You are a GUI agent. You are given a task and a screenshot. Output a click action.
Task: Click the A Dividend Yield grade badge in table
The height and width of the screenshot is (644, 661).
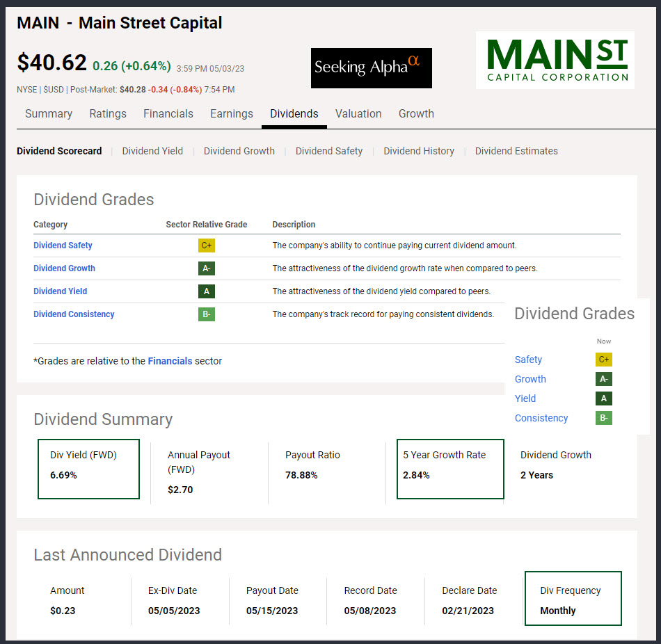coord(206,291)
